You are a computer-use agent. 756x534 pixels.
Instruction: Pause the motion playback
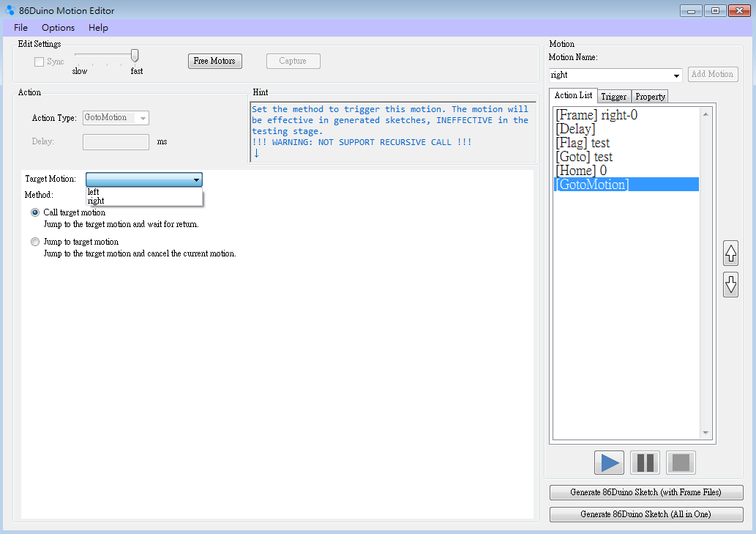[x=645, y=463]
